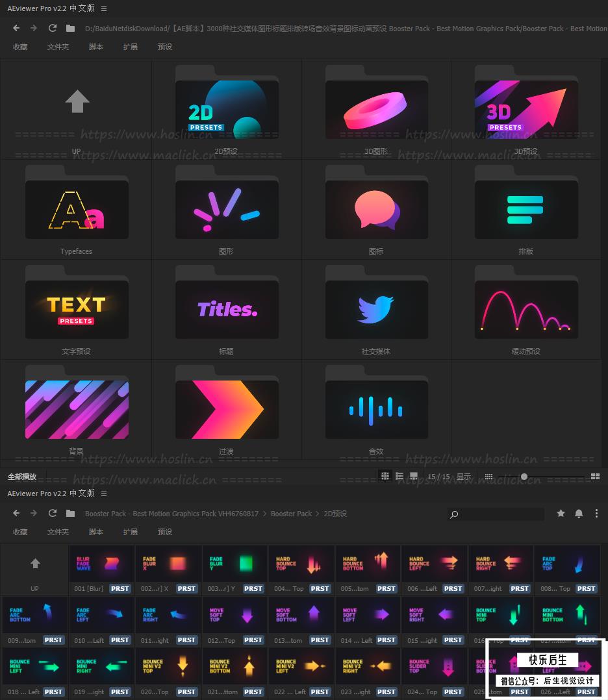Click the forward arrow in the lower panel
Screen dimensions: 608x700
(x=34, y=513)
